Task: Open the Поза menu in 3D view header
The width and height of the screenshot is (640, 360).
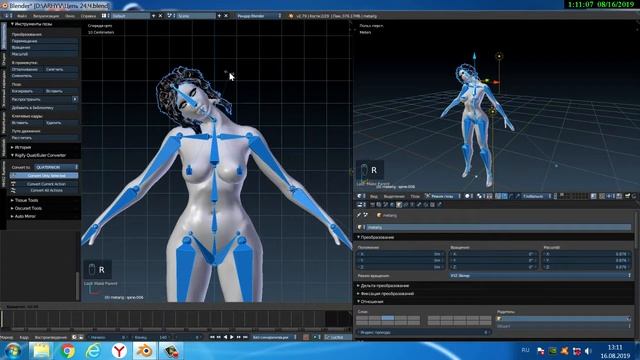Action: tap(415, 196)
